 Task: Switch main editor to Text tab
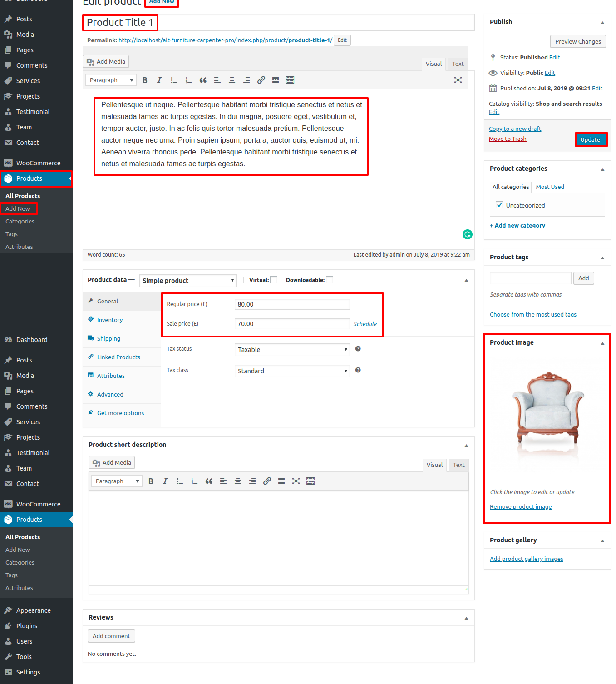[458, 64]
